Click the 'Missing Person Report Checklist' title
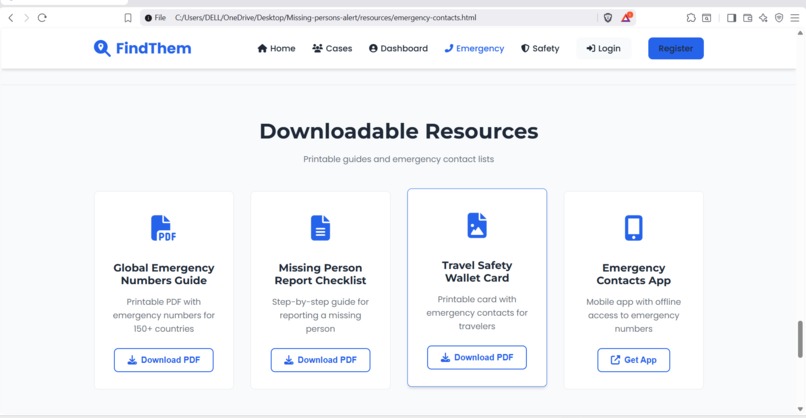Image resolution: width=806 pixels, height=418 pixels. click(320, 274)
